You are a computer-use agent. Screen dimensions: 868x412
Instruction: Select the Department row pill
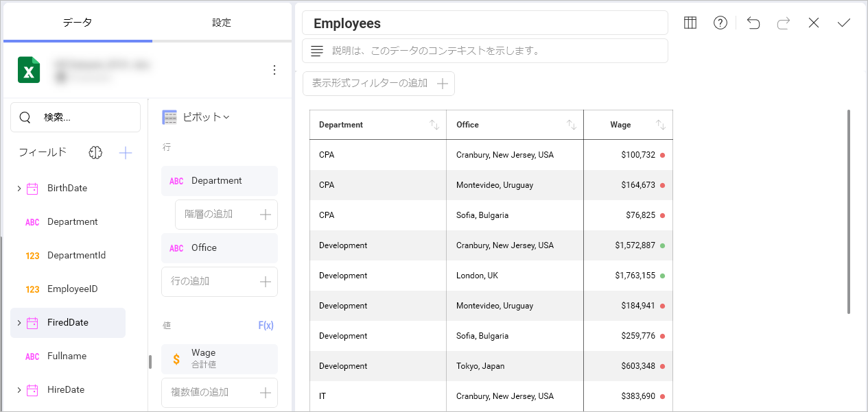pos(220,181)
